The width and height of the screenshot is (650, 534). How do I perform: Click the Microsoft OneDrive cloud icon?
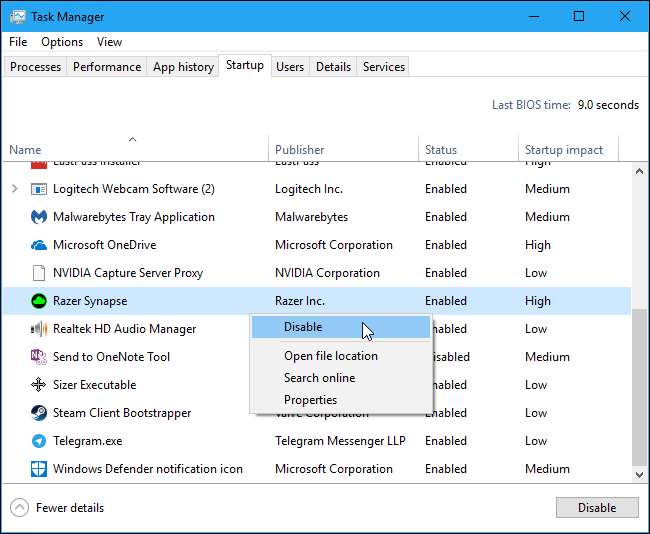tap(39, 245)
